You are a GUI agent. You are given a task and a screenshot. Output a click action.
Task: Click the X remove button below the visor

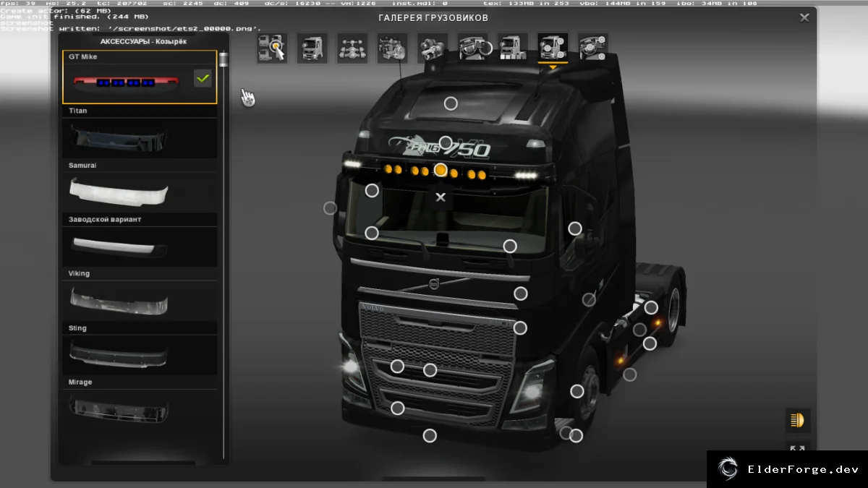pyautogui.click(x=441, y=197)
